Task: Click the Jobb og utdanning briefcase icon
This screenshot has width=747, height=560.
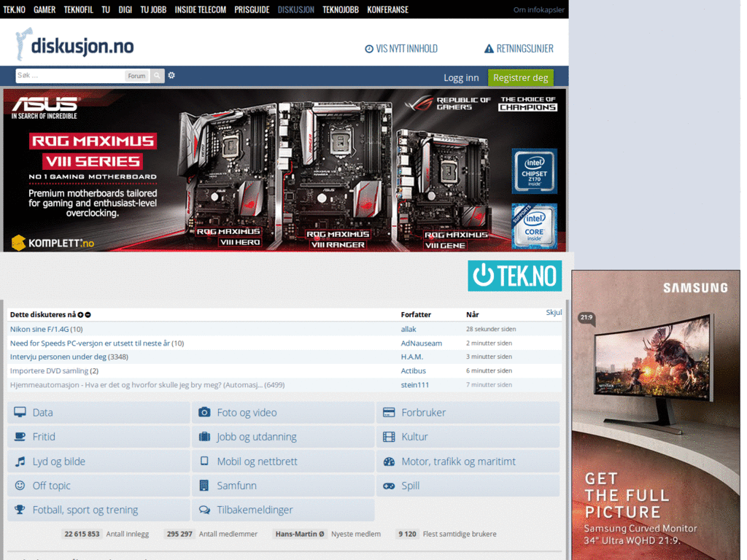Action: 204,437
